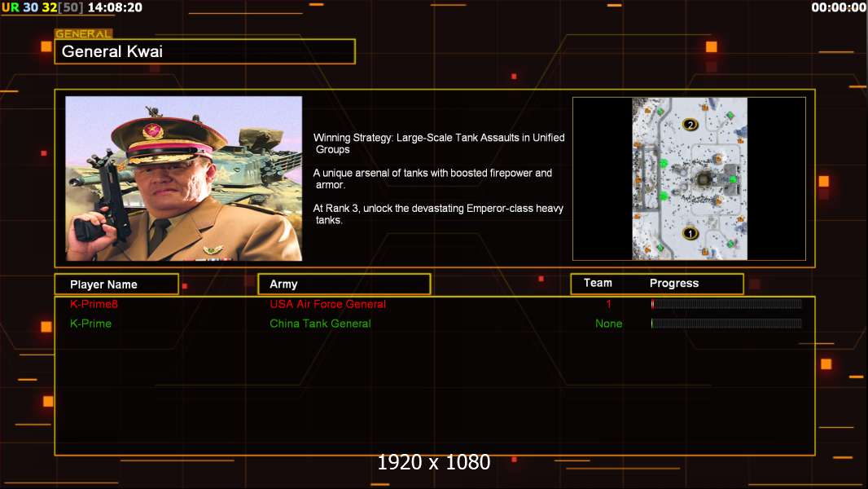Viewport: 868px width, 489px height.
Task: Select start position 1 on map preview
Action: click(690, 233)
